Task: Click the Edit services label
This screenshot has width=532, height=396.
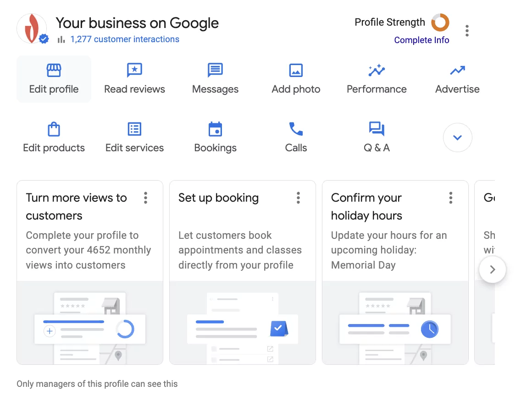Action: 134,148
